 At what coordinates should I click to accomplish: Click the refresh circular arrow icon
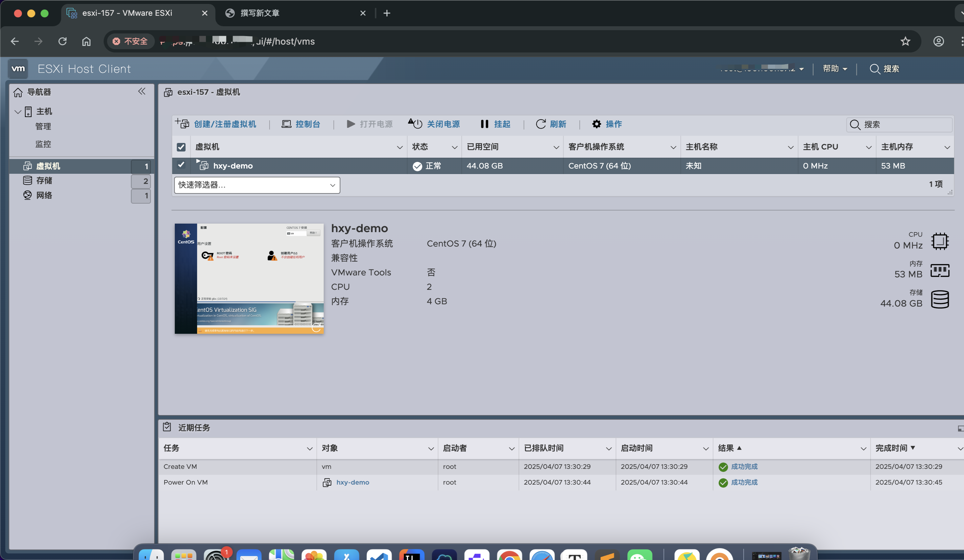click(540, 124)
